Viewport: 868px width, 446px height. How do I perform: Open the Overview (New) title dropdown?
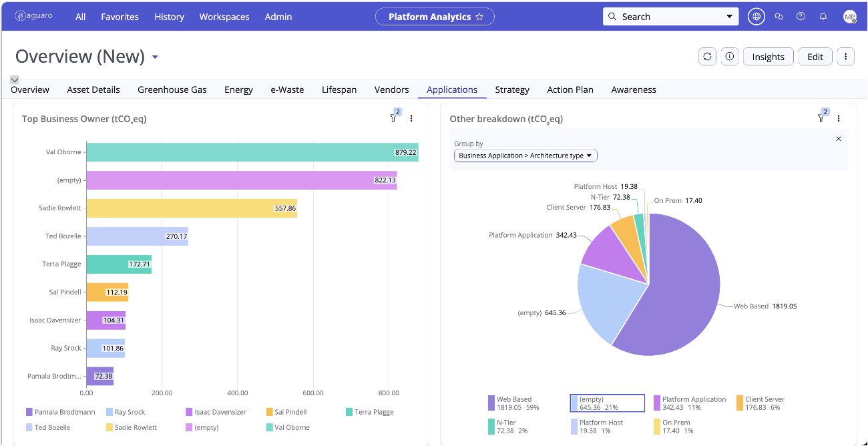(x=155, y=57)
